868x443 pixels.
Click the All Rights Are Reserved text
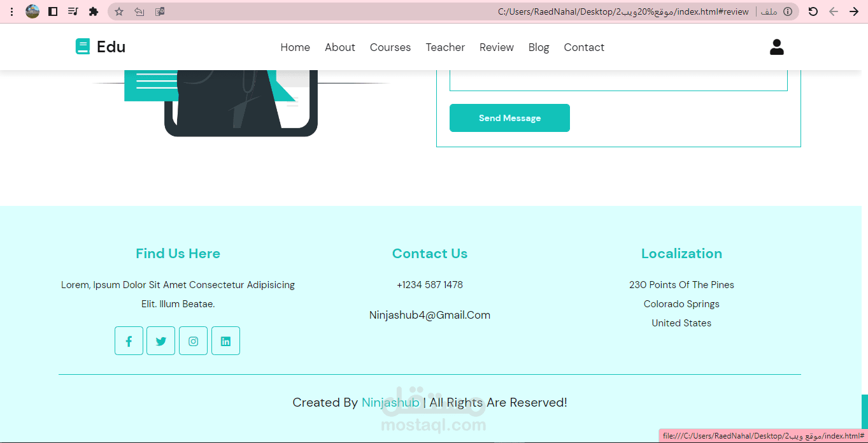point(498,402)
